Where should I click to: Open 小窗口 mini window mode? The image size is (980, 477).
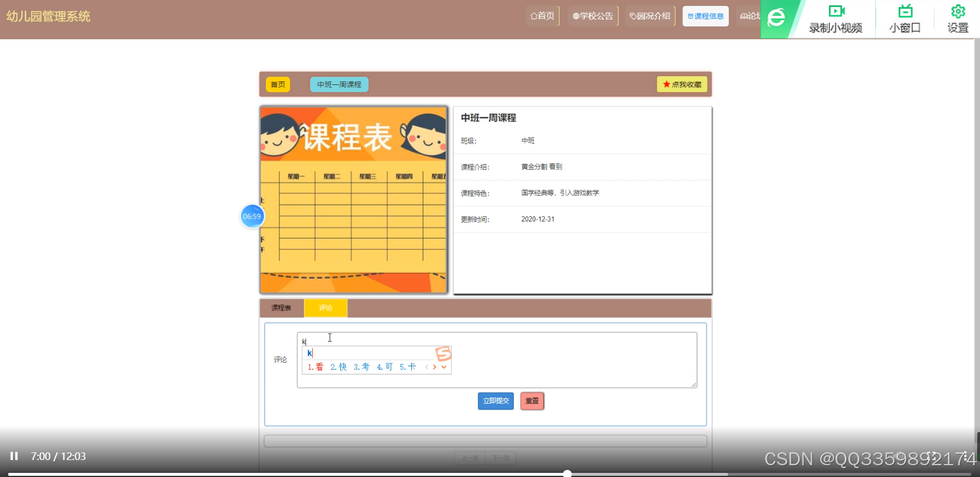[905, 19]
